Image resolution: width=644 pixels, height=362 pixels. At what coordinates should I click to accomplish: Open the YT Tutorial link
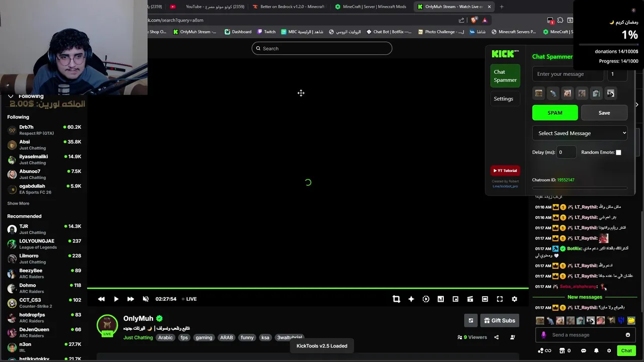[505, 170]
